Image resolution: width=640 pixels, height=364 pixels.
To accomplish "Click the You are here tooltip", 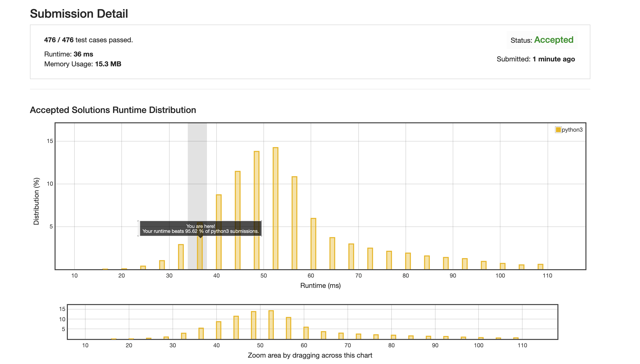I will click(200, 228).
